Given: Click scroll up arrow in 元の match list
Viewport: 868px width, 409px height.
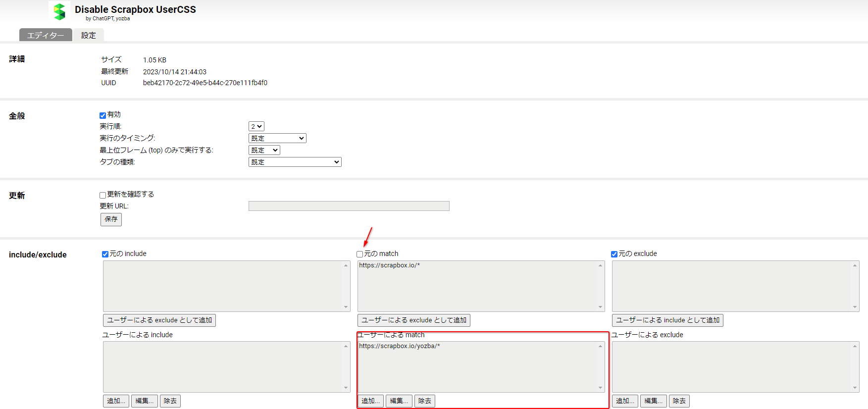Looking at the screenshot, I should [x=601, y=265].
